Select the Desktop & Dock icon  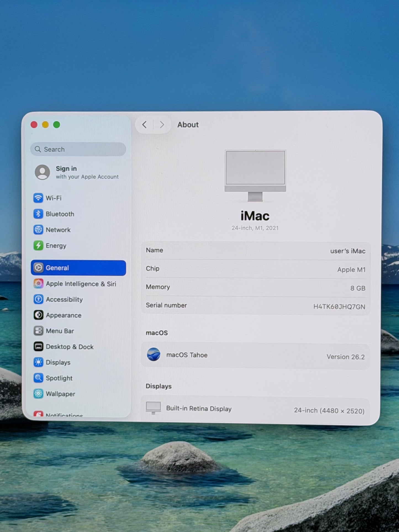pos(38,346)
